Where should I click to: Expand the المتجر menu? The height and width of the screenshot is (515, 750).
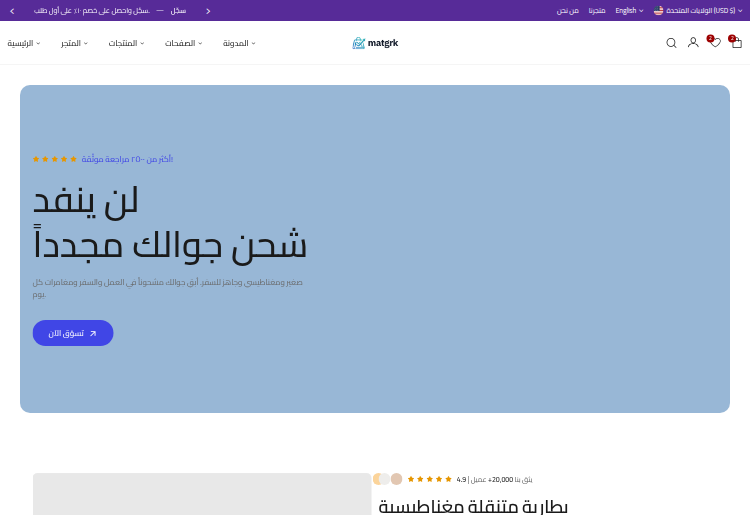coord(74,43)
